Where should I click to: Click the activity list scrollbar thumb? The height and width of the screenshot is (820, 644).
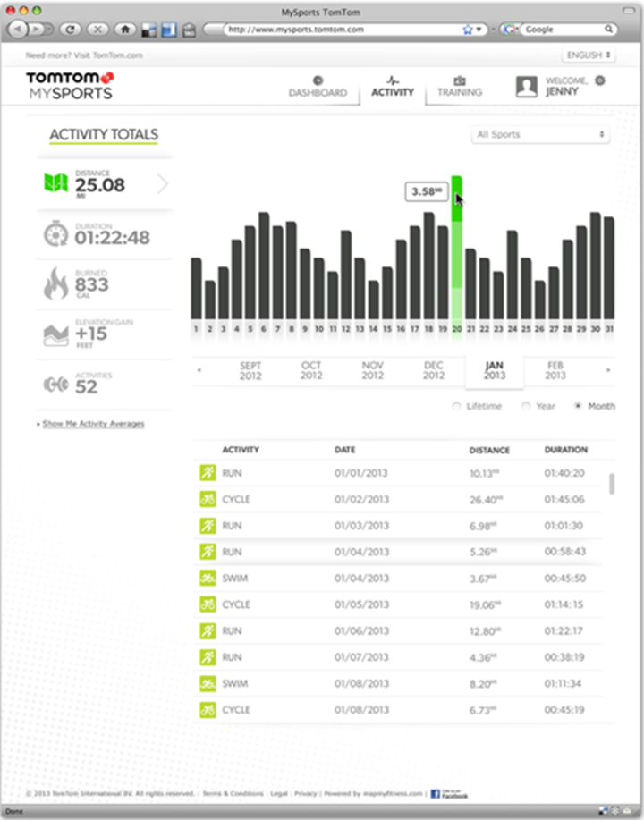pos(612,485)
